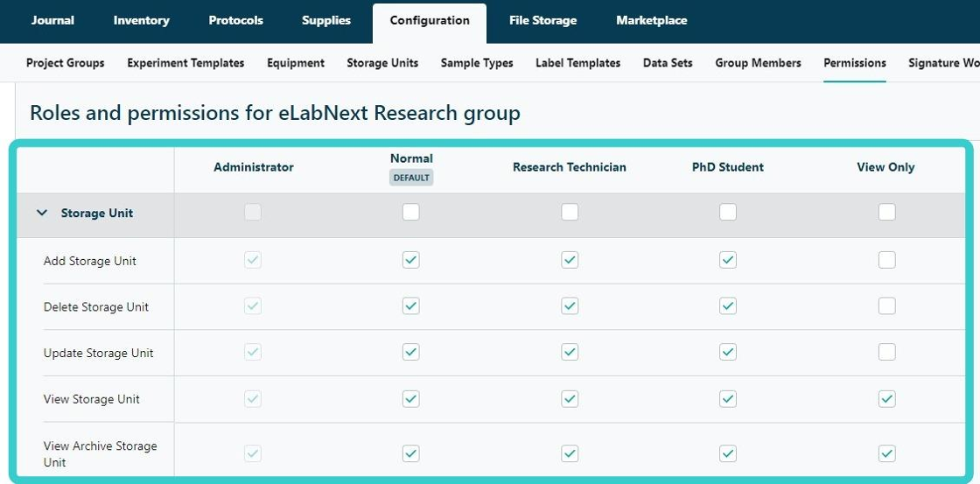Click View Archive Storage Unit checkbox for Administrator
This screenshot has height=484, width=980.
253,453
